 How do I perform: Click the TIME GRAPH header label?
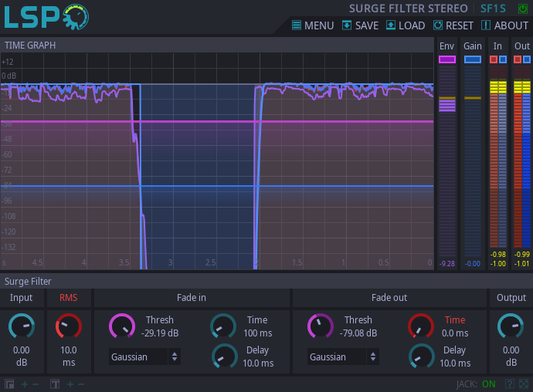click(x=30, y=46)
